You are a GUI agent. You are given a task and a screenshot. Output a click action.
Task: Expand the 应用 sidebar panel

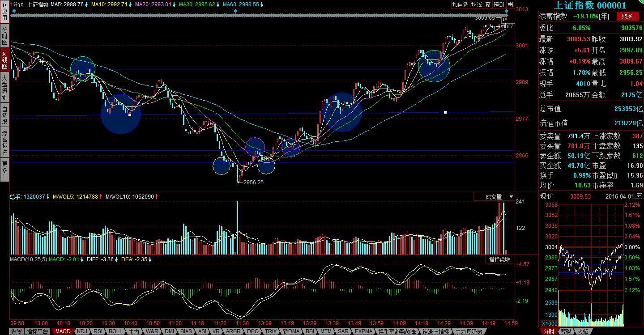(x=4, y=15)
